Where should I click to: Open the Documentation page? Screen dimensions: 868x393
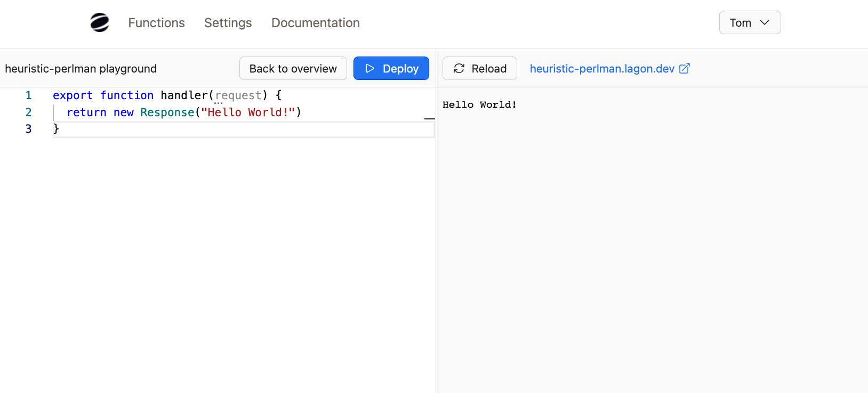coord(315,23)
